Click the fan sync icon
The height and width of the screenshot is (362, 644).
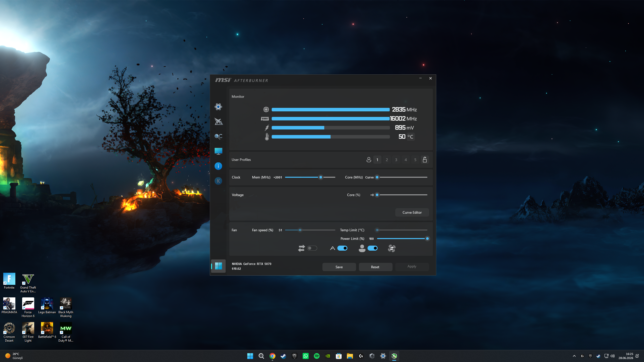tap(392, 248)
